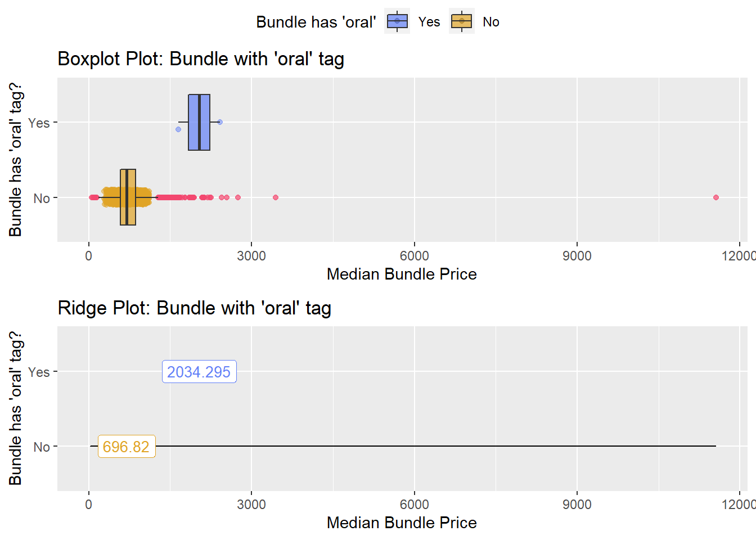Select the blue 'Yes' boxplot box

(199, 122)
